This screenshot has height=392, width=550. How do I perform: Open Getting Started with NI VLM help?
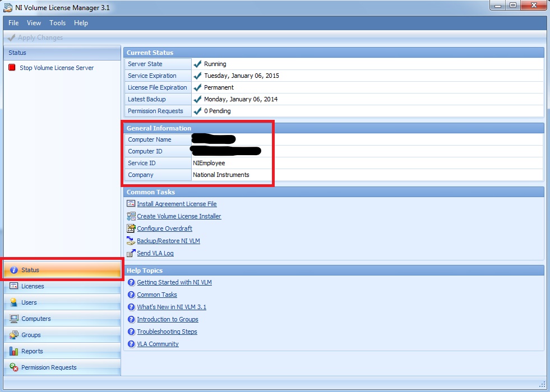point(174,282)
